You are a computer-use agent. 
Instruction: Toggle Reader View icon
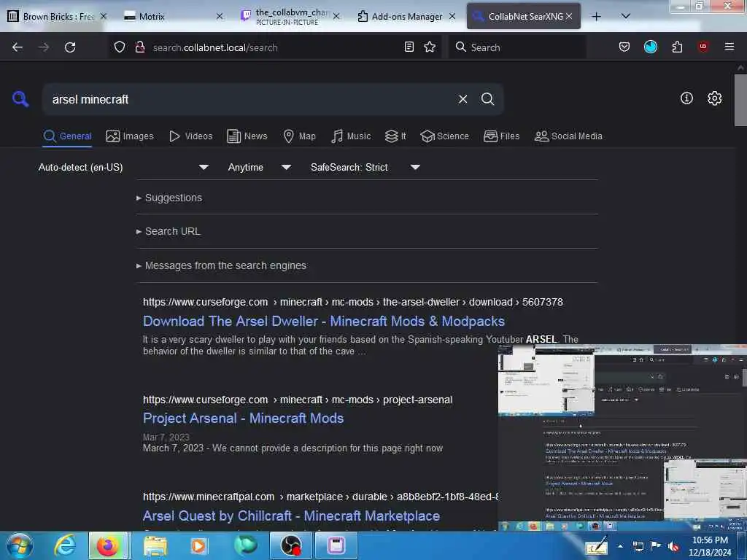(x=409, y=47)
